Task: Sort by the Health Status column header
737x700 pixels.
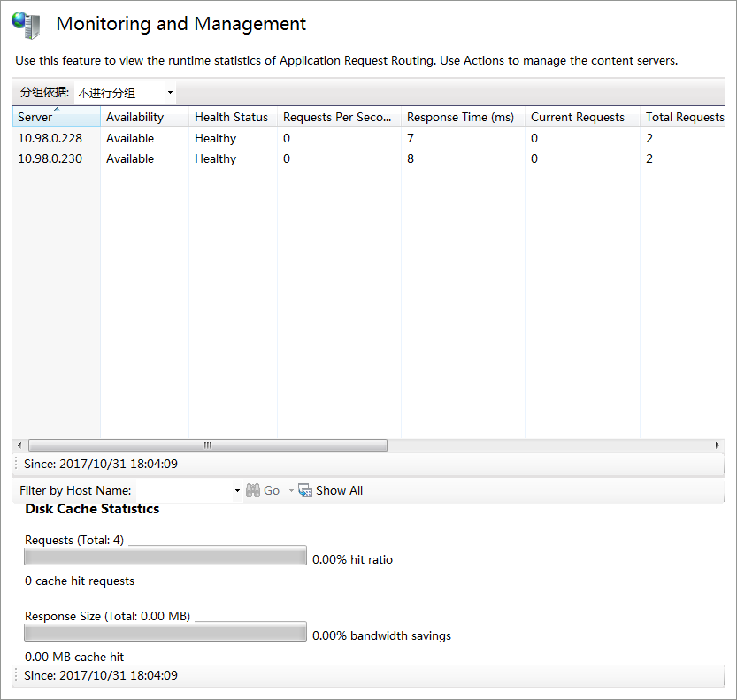Action: 234,117
